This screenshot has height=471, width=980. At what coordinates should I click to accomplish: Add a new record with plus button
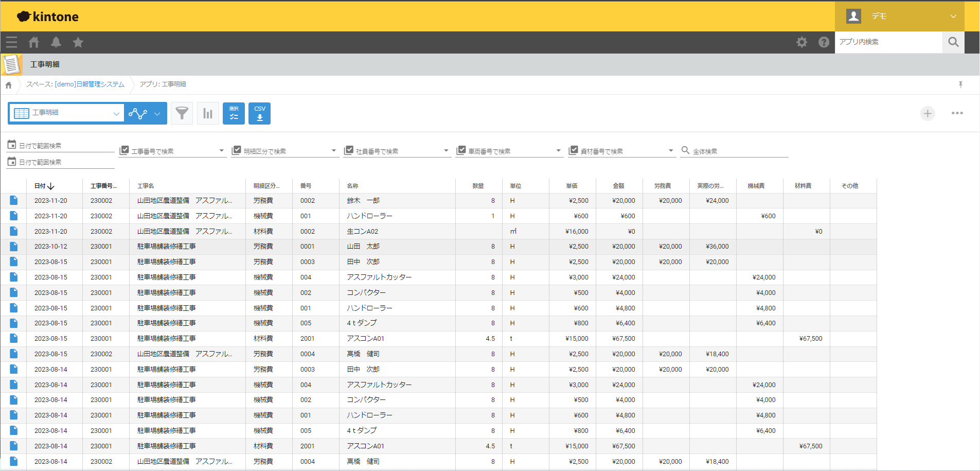927,113
